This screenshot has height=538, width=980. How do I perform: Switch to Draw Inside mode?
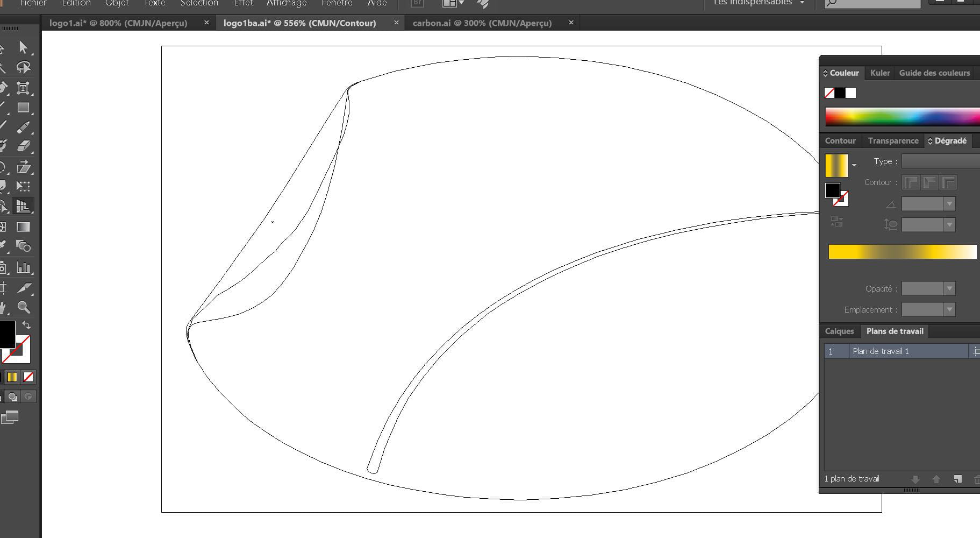click(28, 397)
